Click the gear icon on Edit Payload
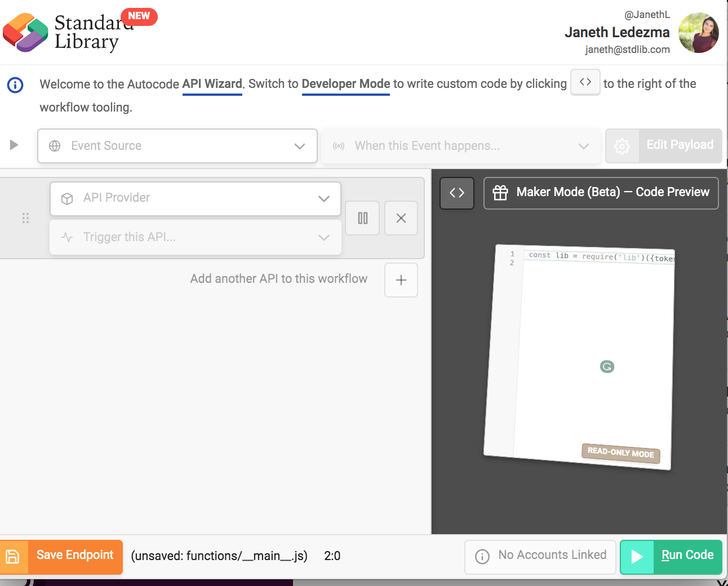The width and height of the screenshot is (728, 586). click(x=622, y=146)
